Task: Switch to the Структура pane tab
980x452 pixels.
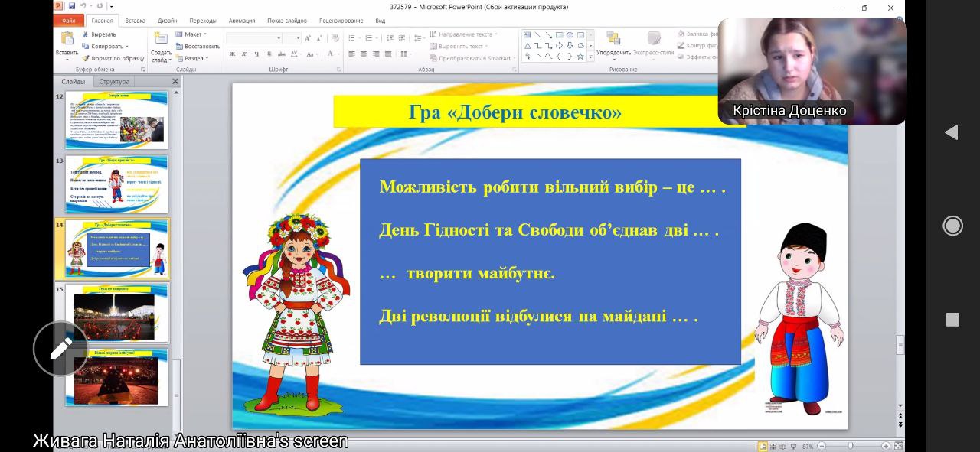Action: point(114,81)
